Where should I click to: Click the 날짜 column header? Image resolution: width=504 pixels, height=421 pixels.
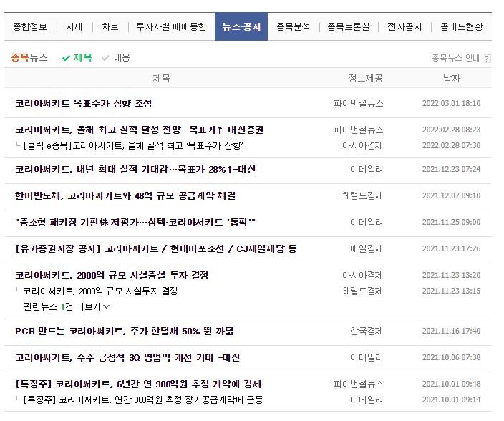tap(452, 78)
